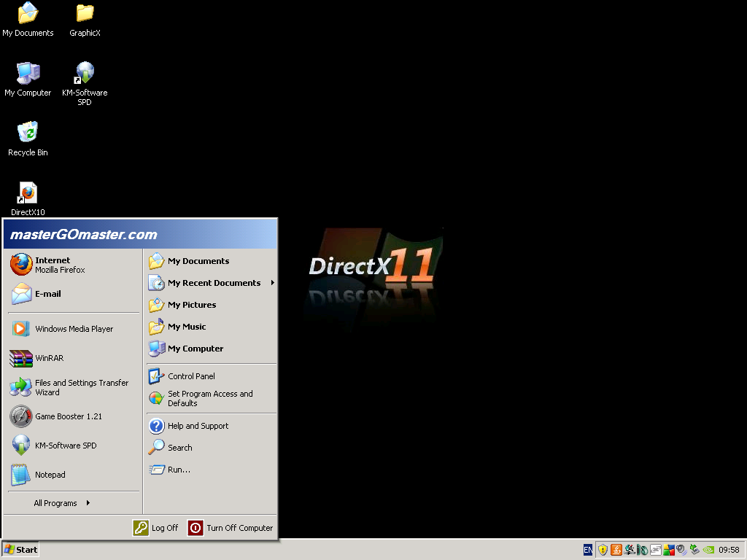Open Set Program Access and Defaults
This screenshot has height=560, width=747.
pos(212,399)
